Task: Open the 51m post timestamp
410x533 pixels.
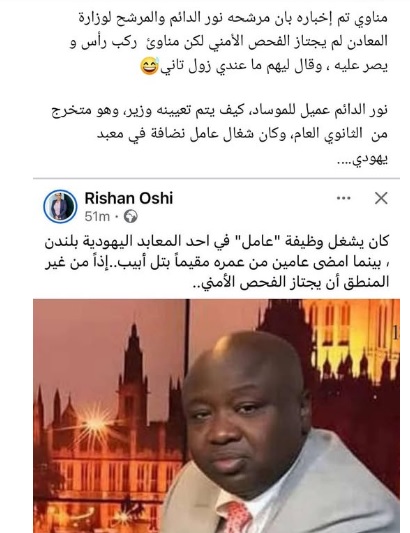Action: click(x=97, y=216)
